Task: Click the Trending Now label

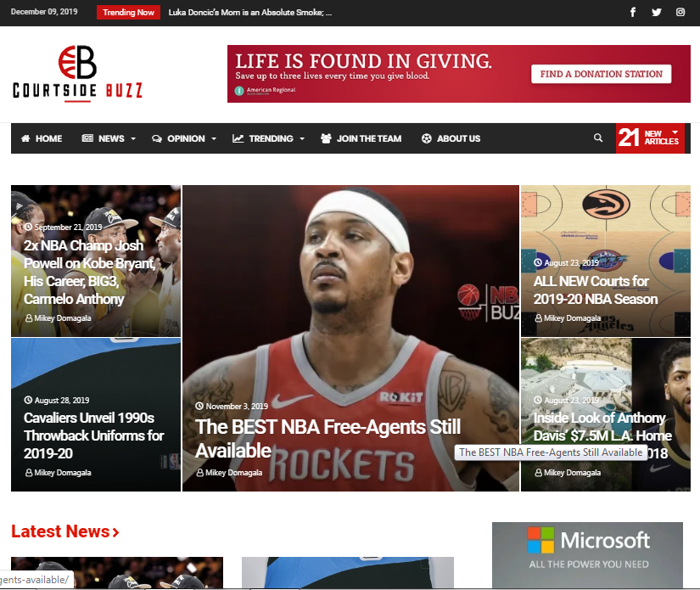Action: (129, 12)
